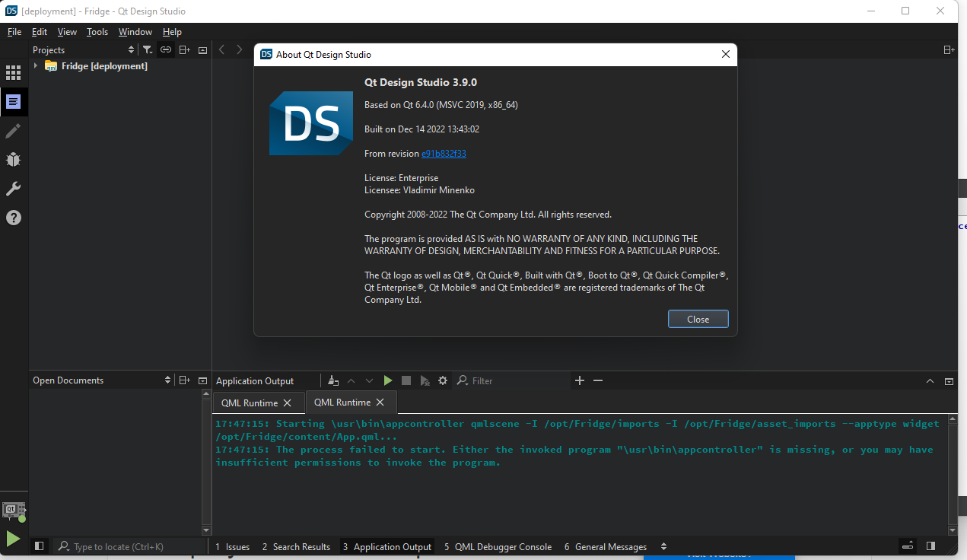Toggle the left sidebar visibility

pyautogui.click(x=40, y=546)
